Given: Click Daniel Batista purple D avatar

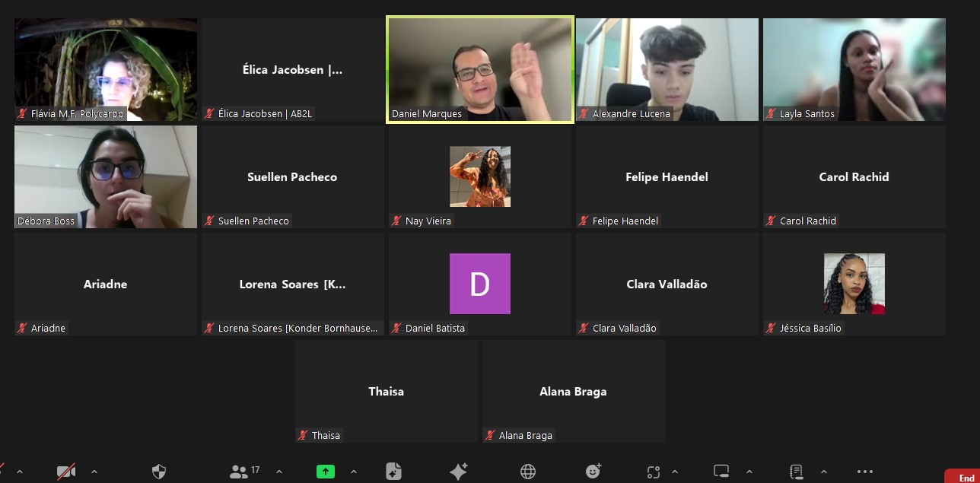Looking at the screenshot, I should point(480,284).
